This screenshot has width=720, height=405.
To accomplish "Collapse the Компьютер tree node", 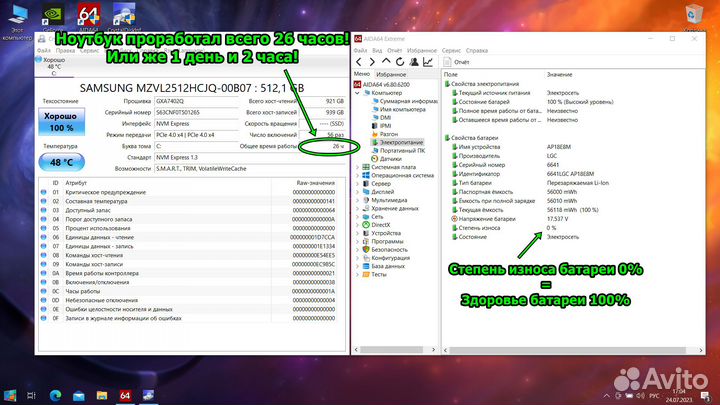I will click(x=357, y=93).
